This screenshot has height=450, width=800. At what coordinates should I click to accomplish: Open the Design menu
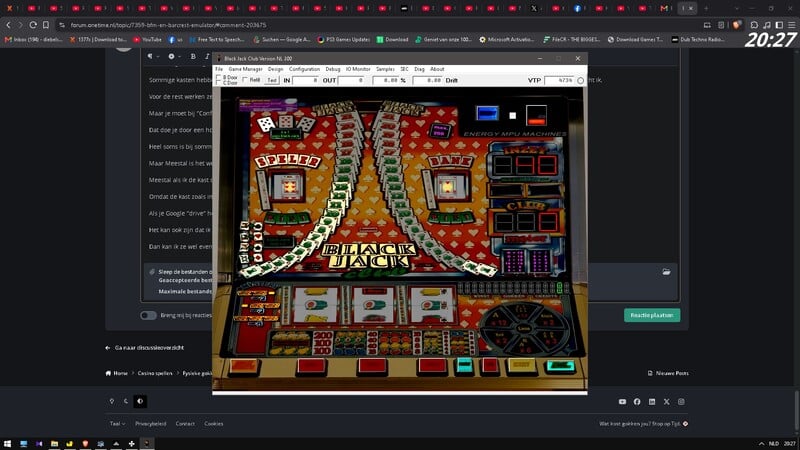(276, 69)
